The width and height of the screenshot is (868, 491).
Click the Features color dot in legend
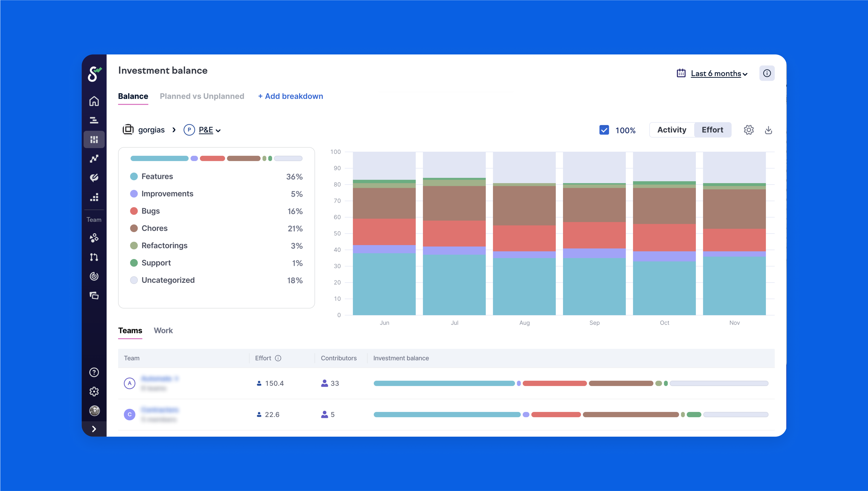[134, 176]
